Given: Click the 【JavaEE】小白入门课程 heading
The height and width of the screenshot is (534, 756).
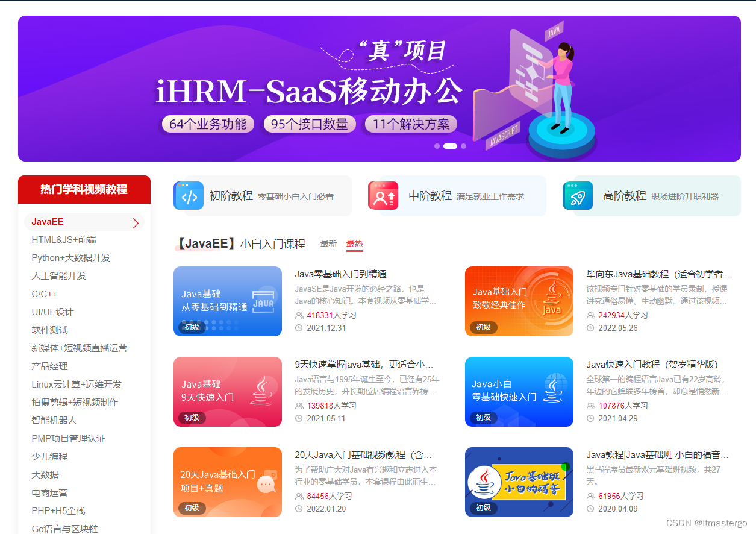Looking at the screenshot, I should coord(240,243).
